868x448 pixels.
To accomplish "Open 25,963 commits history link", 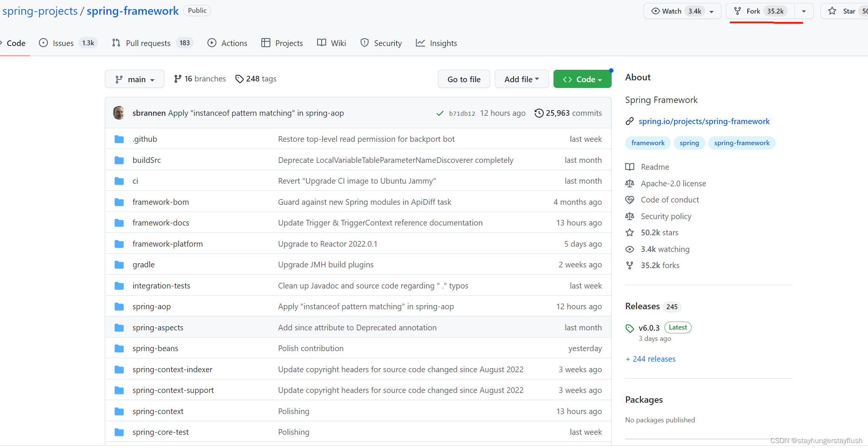I will 568,113.
